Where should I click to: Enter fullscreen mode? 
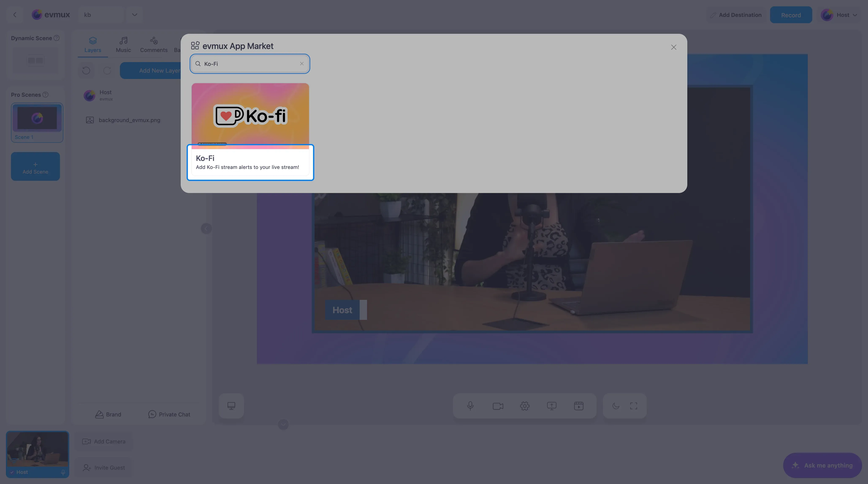(x=633, y=406)
